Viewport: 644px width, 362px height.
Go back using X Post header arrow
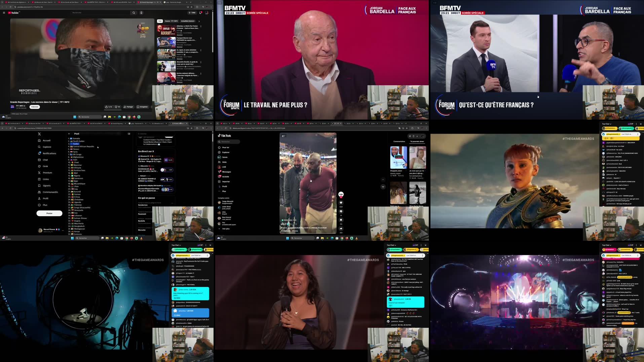point(69,134)
